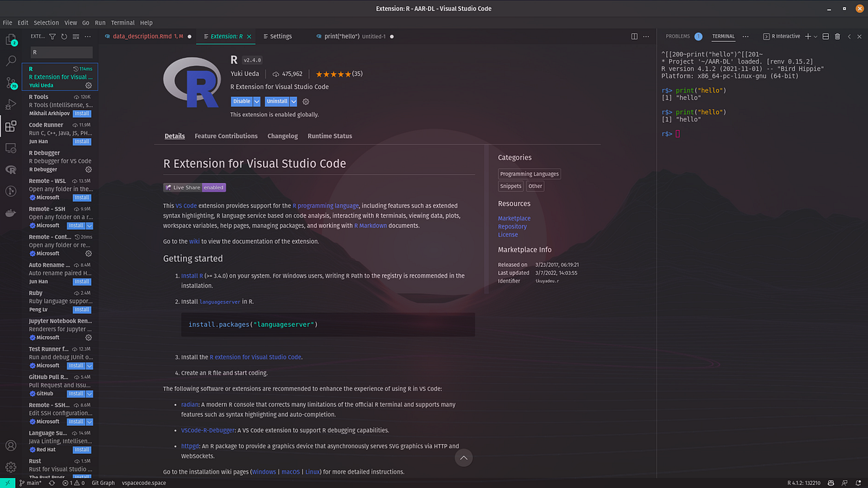Open the Remote Explorer in the activity bar
868x488 pixels.
tap(11, 148)
